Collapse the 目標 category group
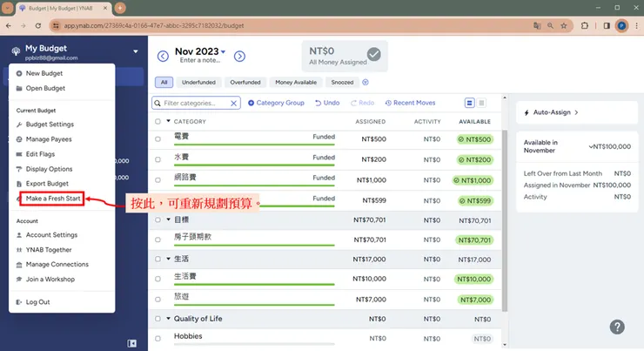 [168, 219]
